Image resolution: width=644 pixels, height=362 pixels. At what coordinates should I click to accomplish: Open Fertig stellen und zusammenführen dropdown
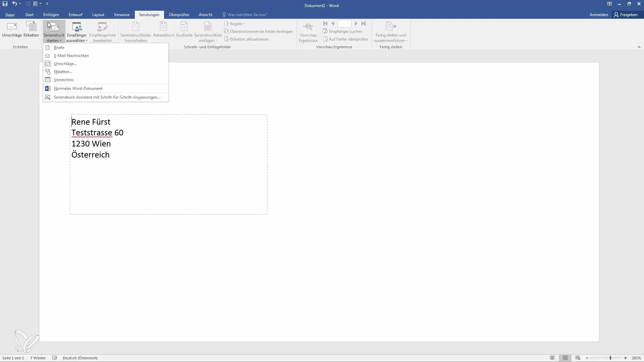[391, 32]
